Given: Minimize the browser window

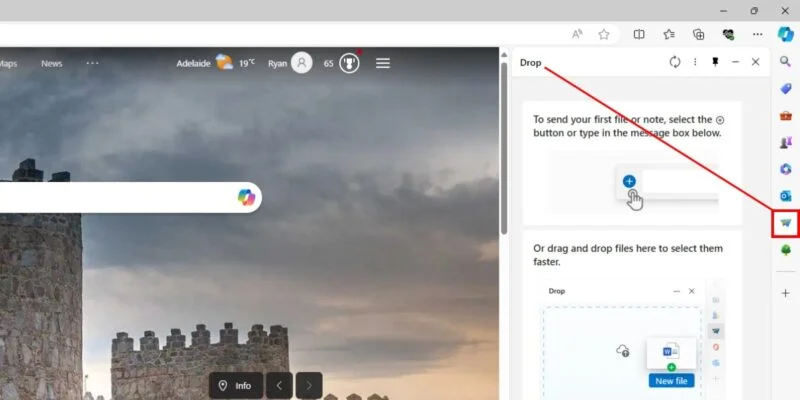Looking at the screenshot, I should pyautogui.click(x=723, y=11).
